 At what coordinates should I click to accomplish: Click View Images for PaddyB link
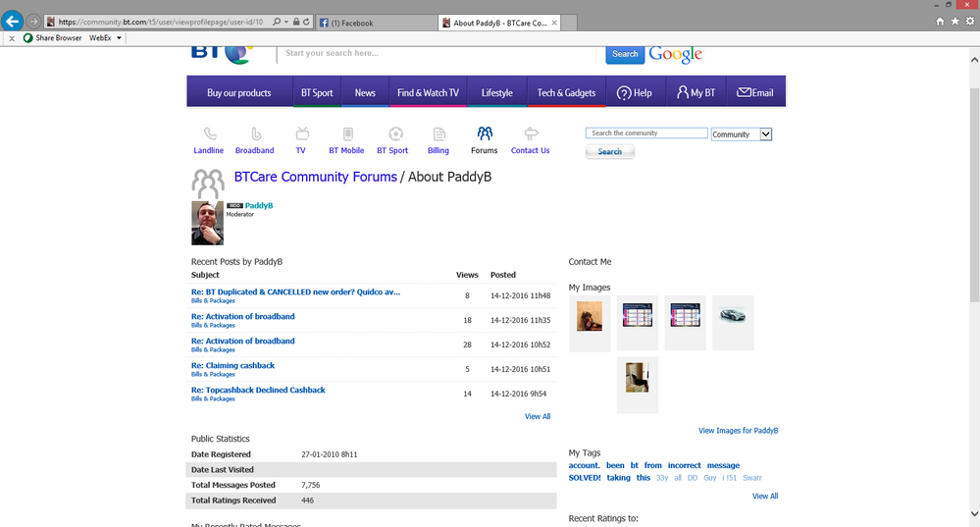click(x=738, y=431)
